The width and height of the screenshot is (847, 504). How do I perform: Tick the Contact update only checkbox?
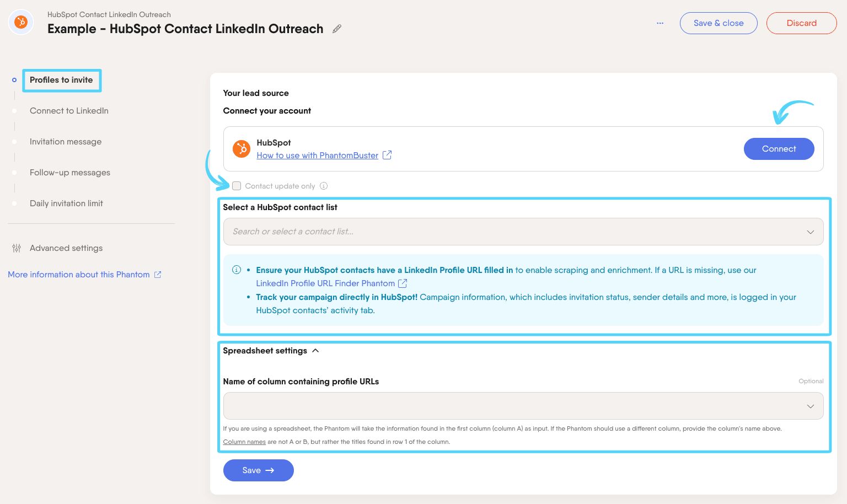(237, 186)
